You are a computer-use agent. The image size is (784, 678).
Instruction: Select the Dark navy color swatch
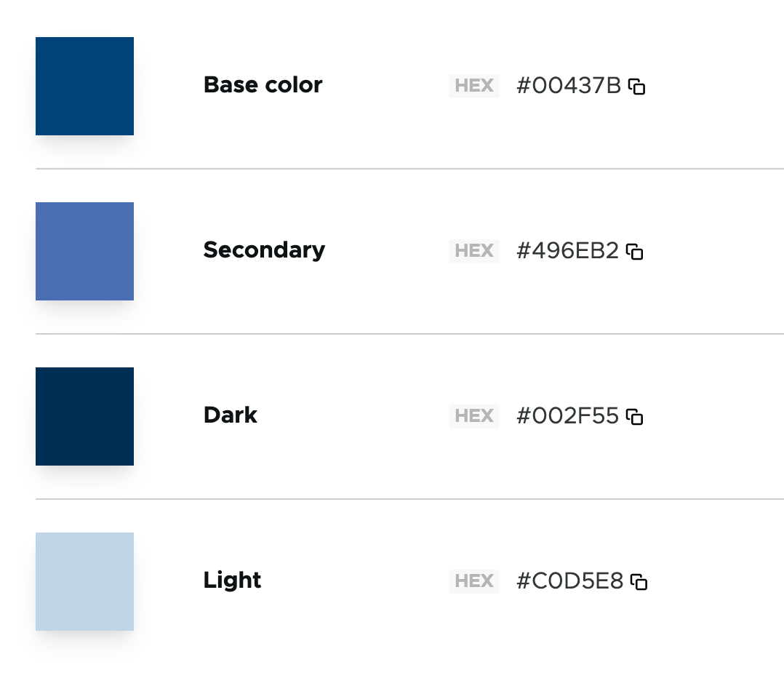point(84,416)
